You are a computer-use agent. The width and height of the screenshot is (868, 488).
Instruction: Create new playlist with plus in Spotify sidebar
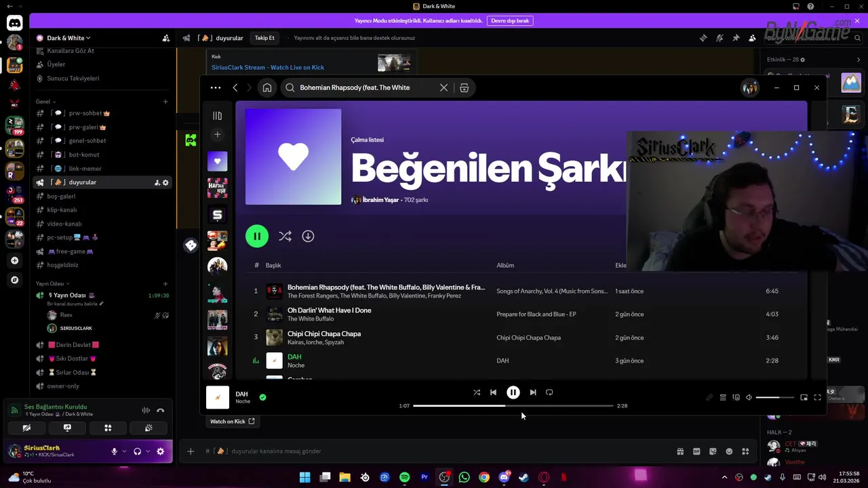click(217, 134)
